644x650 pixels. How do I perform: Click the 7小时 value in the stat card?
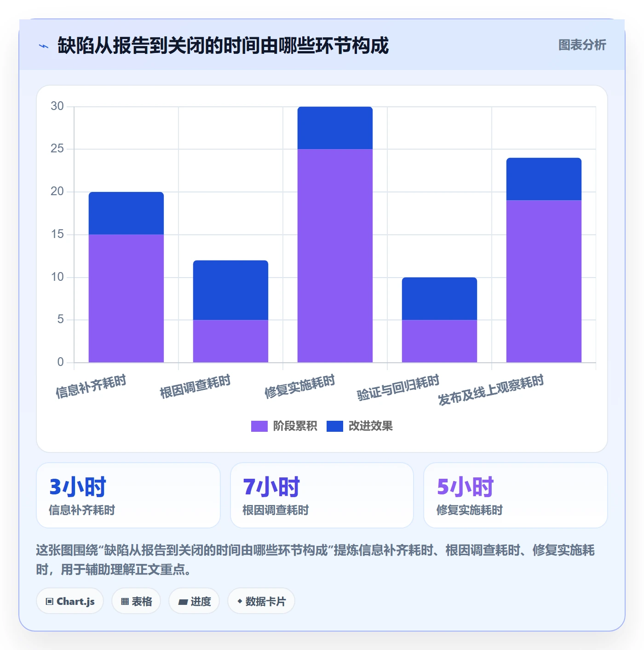coord(271,487)
